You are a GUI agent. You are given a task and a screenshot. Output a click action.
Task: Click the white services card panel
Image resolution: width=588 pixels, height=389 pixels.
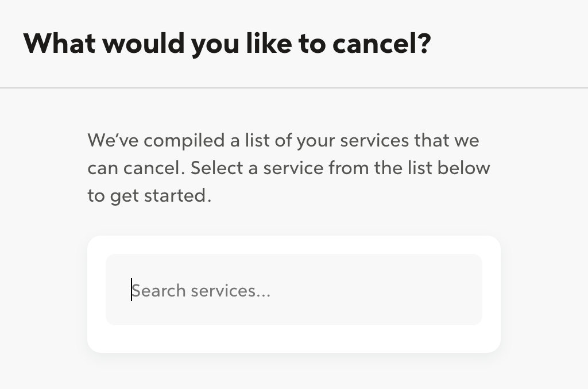[x=294, y=339]
